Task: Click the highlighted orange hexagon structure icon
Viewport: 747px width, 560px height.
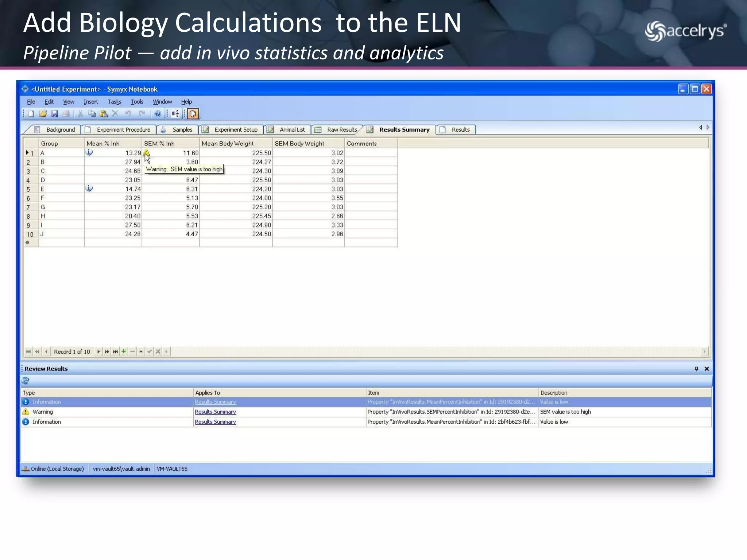Action: (193, 114)
